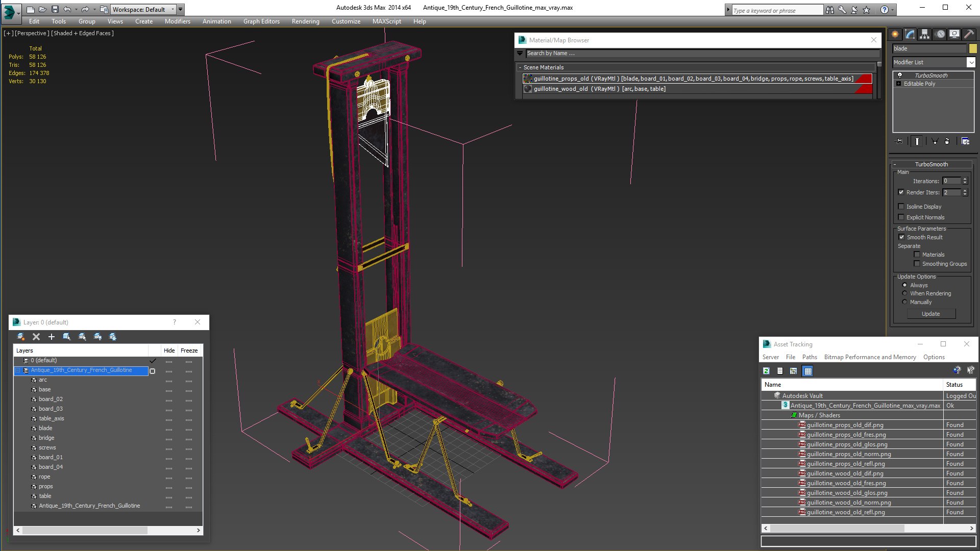Enable Separate by Materials checkbox
980x551 pixels.
click(x=917, y=255)
